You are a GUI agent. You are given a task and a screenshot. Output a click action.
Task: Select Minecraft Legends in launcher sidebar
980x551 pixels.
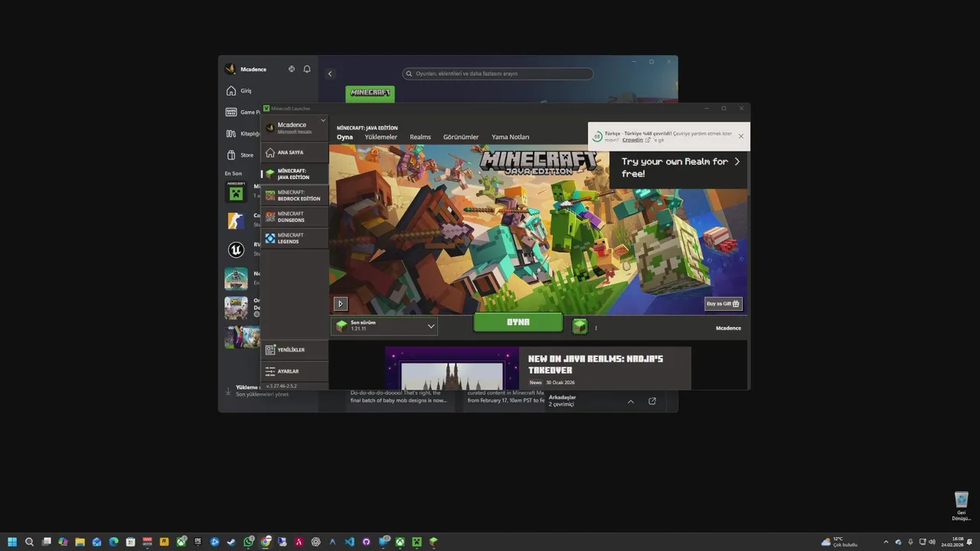(x=294, y=238)
